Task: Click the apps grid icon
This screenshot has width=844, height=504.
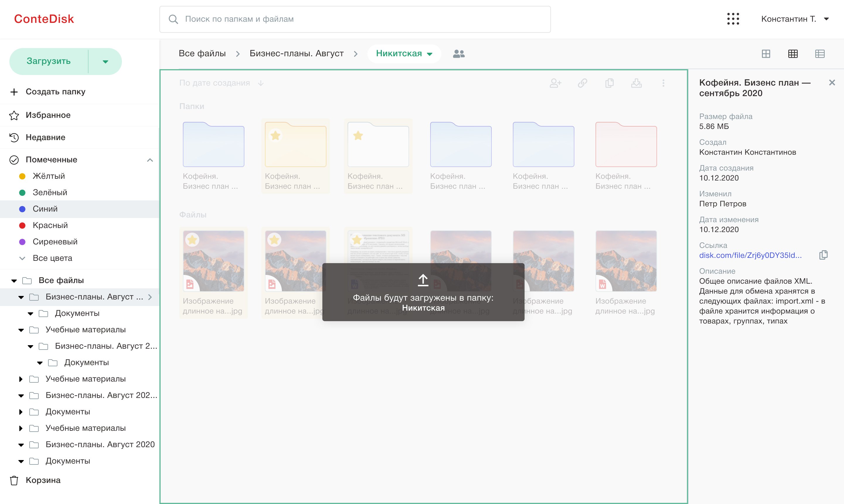Action: [x=733, y=19]
